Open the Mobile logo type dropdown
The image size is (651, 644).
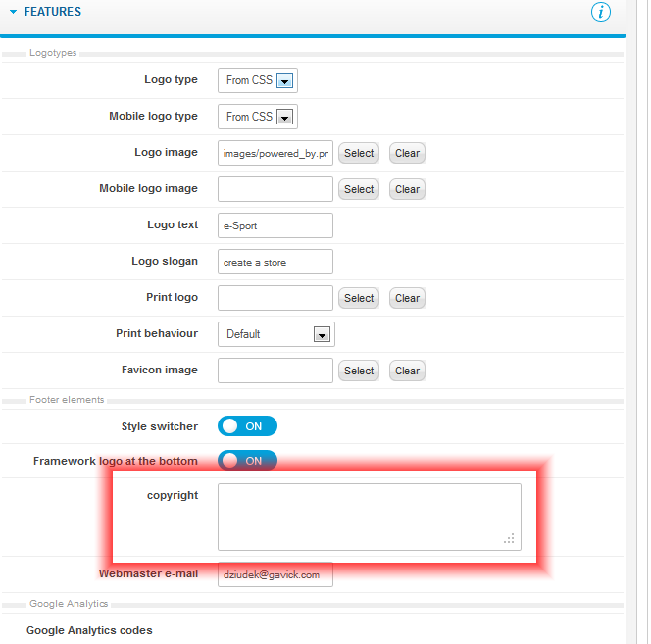pos(285,118)
